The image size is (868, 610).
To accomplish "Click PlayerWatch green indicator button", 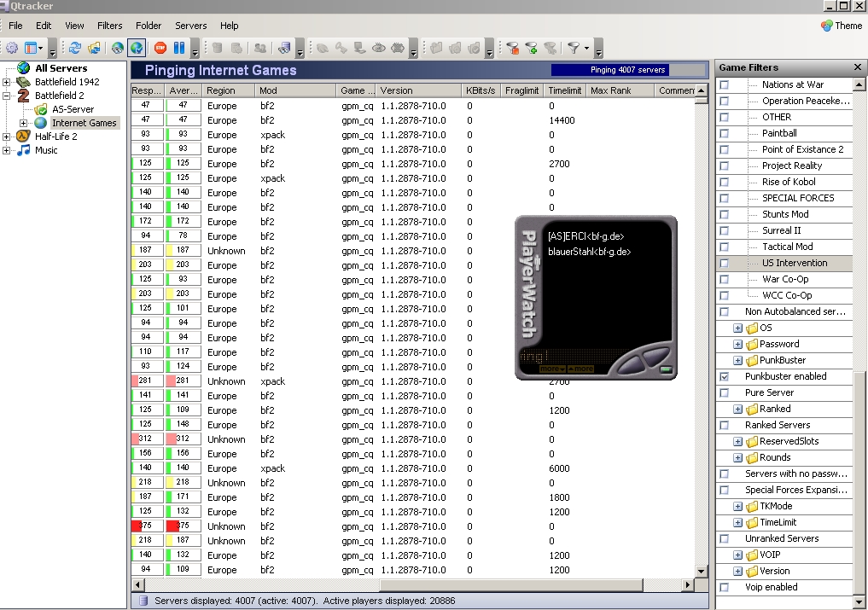I will [x=666, y=369].
